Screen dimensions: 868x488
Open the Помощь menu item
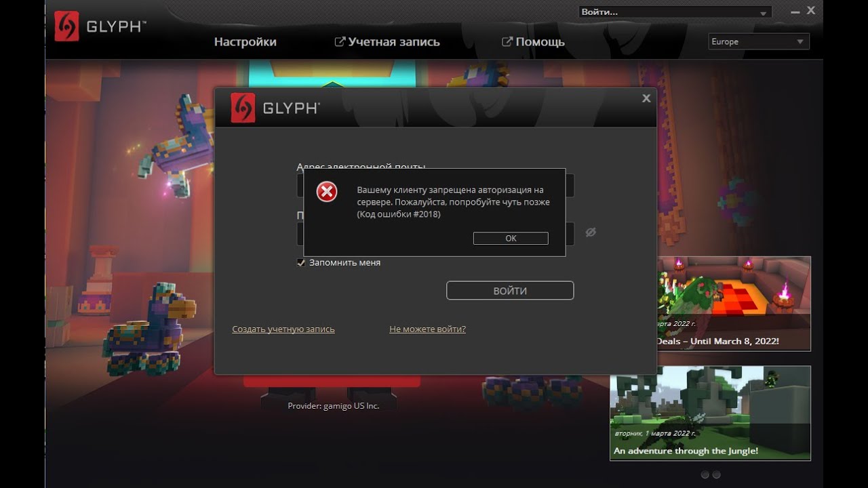click(540, 42)
